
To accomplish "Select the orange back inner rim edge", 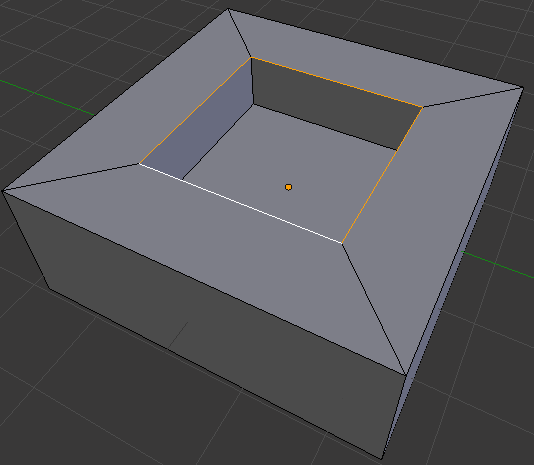I will click(337, 82).
